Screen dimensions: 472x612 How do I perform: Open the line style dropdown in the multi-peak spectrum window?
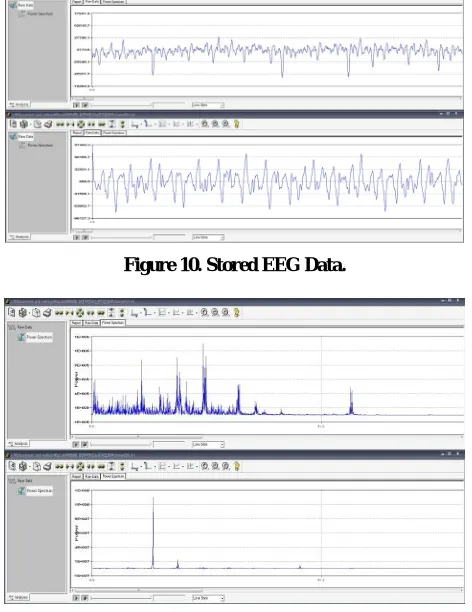coord(208,444)
